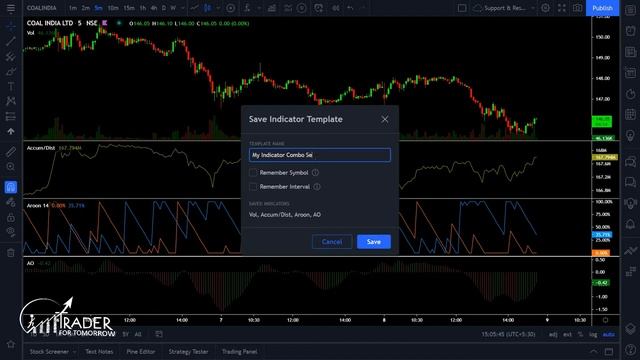Open the hamburger main menu
This screenshot has height=360, width=640.
pyautogui.click(x=11, y=8)
